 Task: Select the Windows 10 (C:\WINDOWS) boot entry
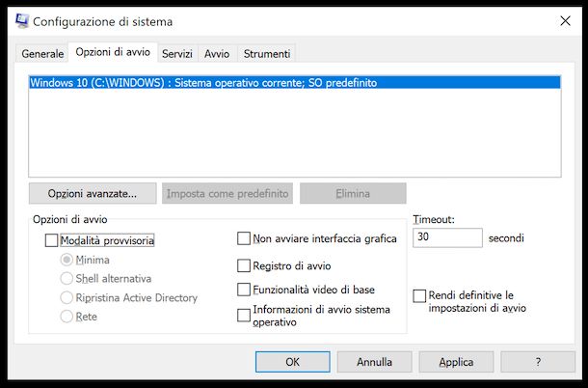point(295,83)
